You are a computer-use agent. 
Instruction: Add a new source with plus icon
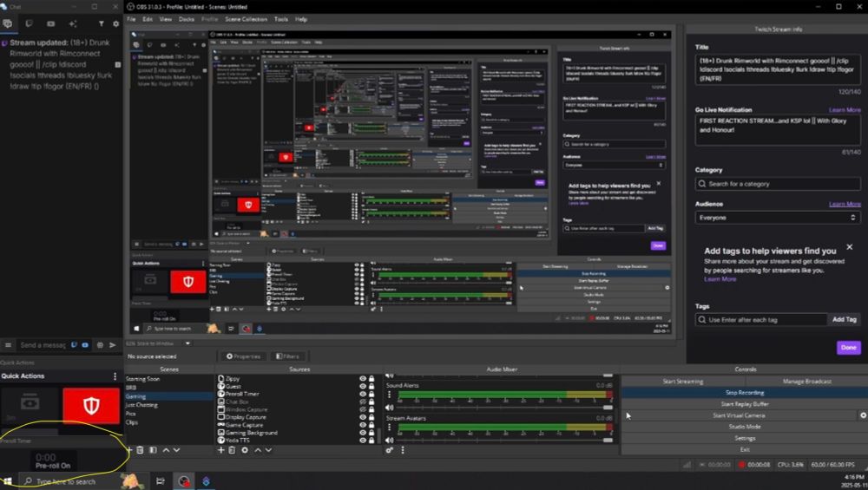[220, 450]
